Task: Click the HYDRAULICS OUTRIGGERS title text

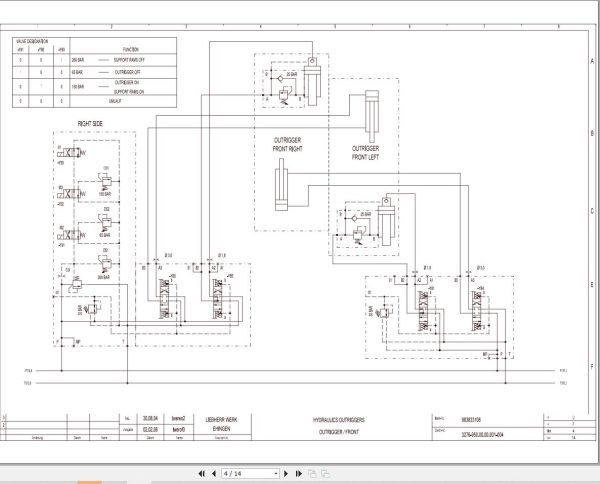Action: pos(339,420)
